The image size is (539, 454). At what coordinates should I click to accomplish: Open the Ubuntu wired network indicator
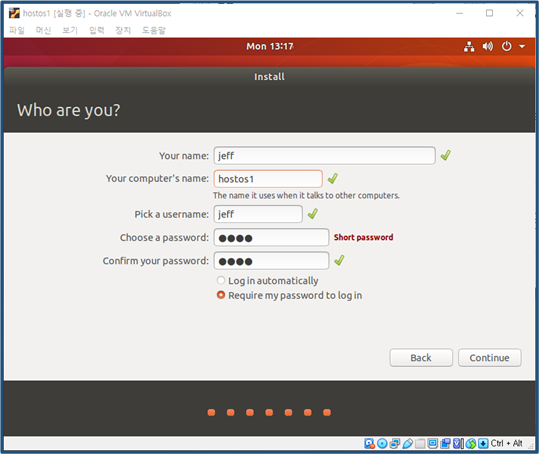[x=469, y=46]
